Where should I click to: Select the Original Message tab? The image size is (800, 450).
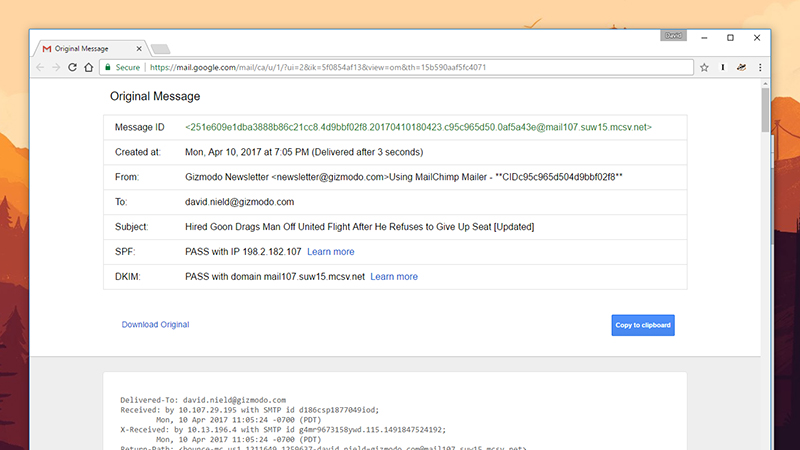(89, 48)
